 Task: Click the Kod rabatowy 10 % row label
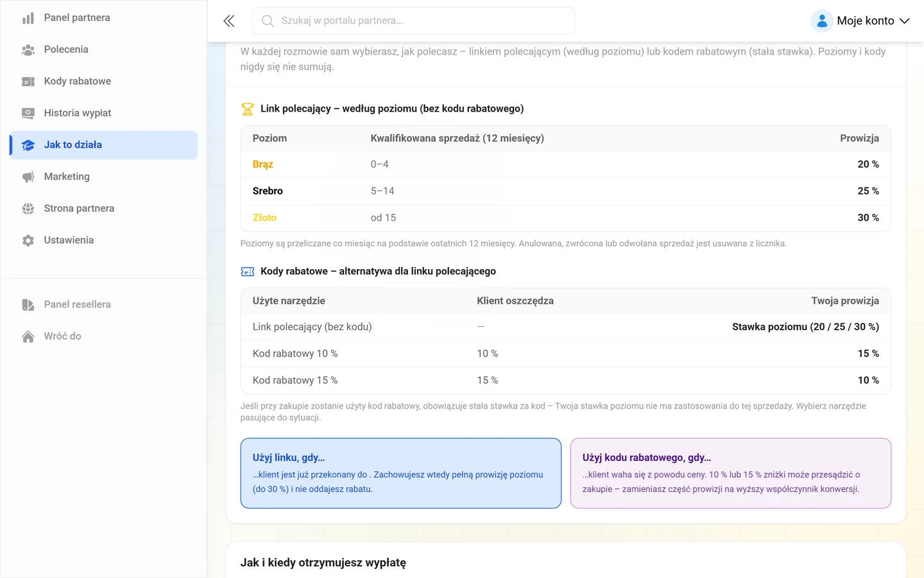295,354
